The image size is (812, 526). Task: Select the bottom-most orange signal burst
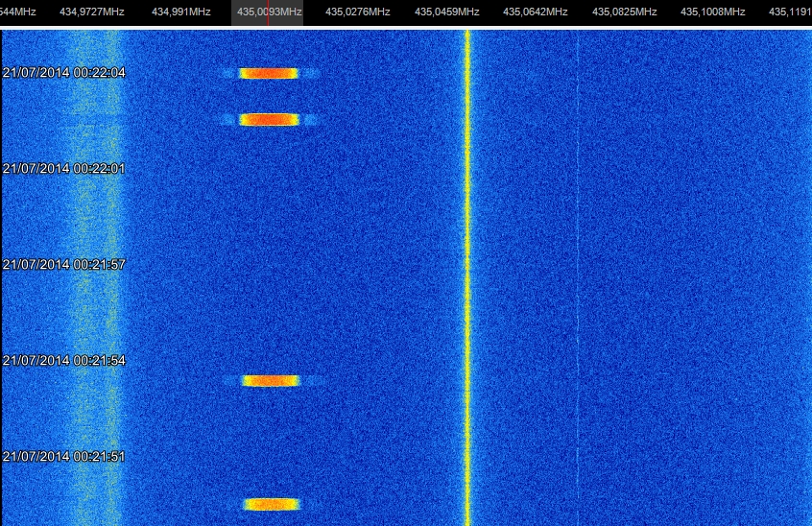tap(271, 504)
